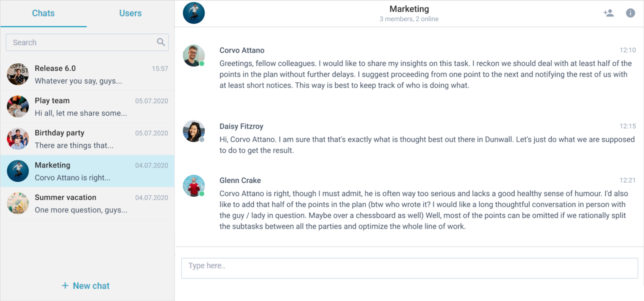Screen dimensions: 644x301
Task: Open the Summer vacation chat
Action: [x=85, y=203]
